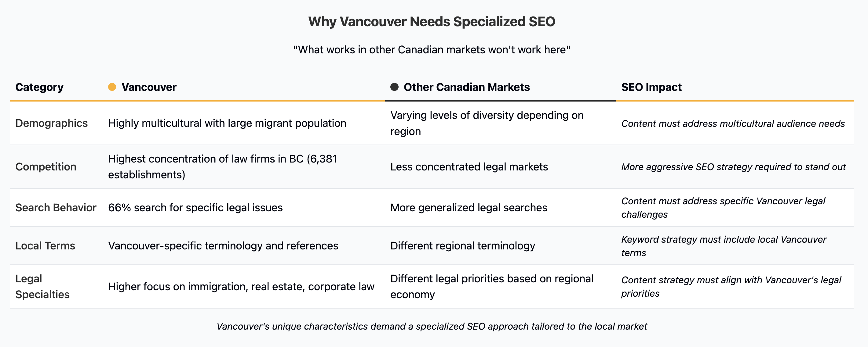Viewport: 868px width, 347px height.
Task: Click the Competition row label
Action: (x=46, y=166)
